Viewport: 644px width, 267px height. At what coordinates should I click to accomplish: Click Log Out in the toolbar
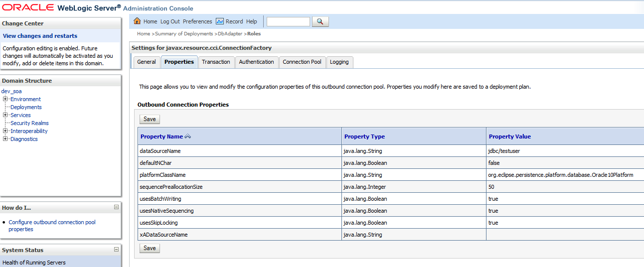click(x=170, y=21)
